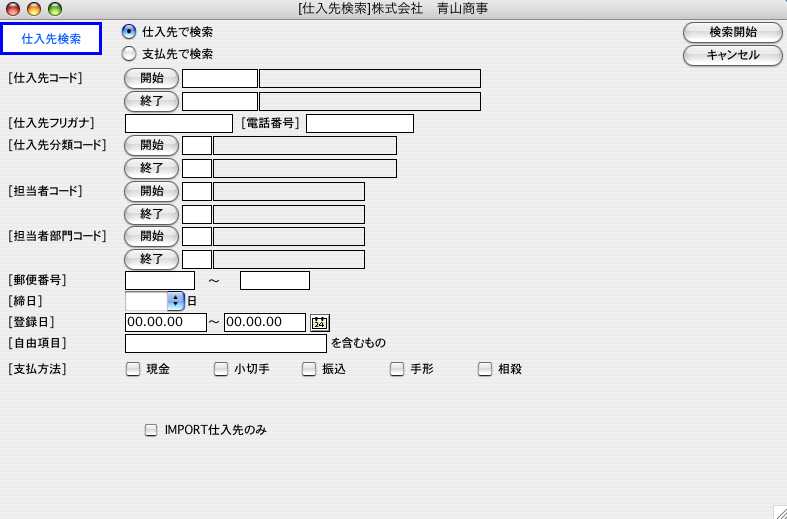Check the 小切手 payment option
This screenshot has height=519, width=787.
point(221,369)
